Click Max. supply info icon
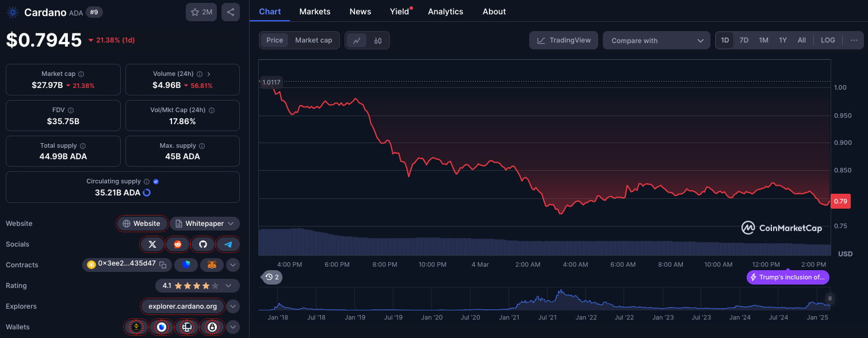 pos(202,146)
